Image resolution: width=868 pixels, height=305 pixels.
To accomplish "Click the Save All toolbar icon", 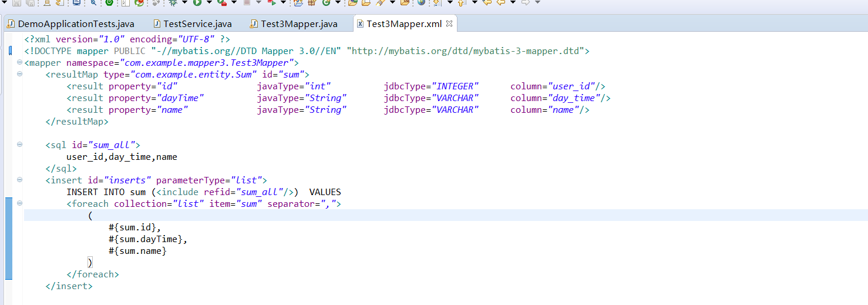I will [x=29, y=3].
